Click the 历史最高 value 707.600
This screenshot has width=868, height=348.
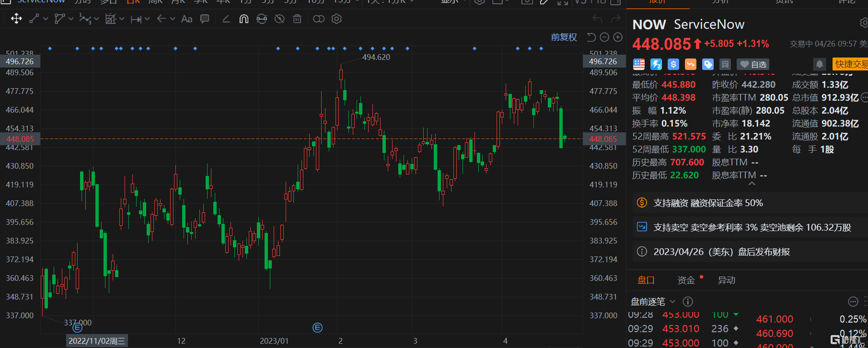[x=687, y=162]
